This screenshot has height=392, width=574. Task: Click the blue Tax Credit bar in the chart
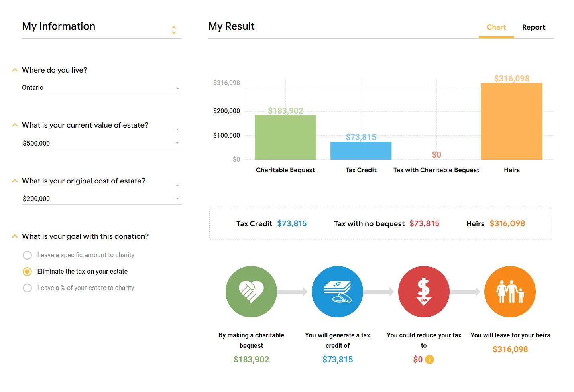click(361, 150)
